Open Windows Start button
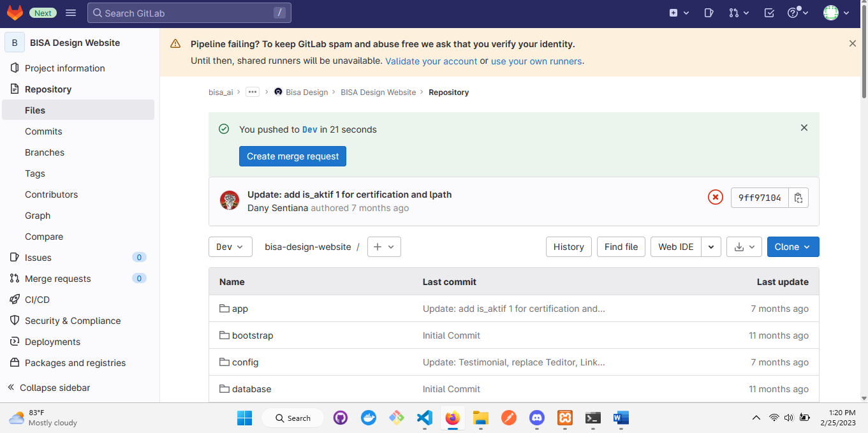Screen dimensions: 868x433 [244, 418]
